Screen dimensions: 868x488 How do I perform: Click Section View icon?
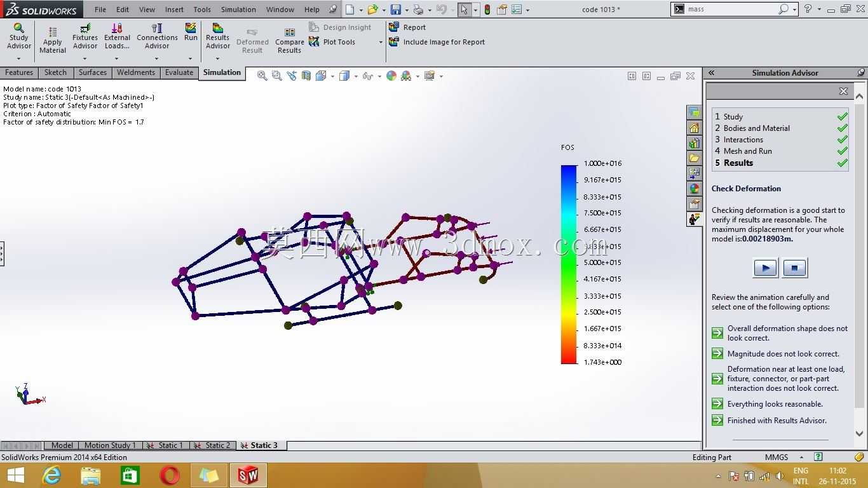(x=306, y=76)
